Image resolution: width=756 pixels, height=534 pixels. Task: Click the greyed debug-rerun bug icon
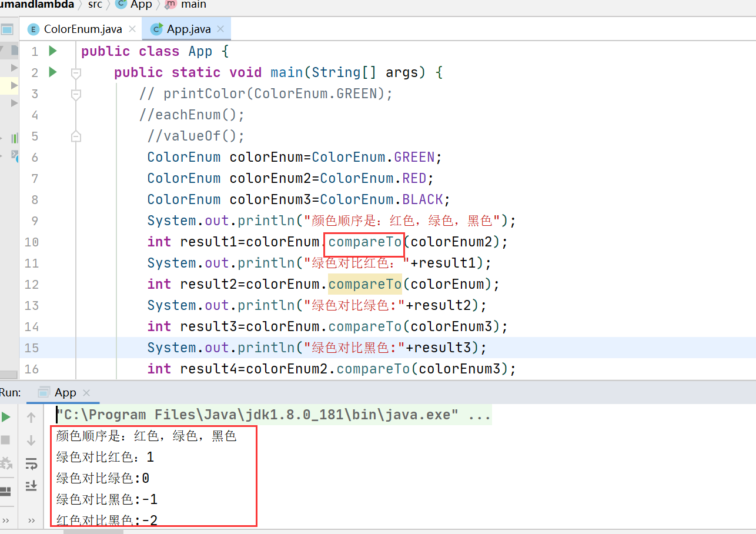coord(6,463)
